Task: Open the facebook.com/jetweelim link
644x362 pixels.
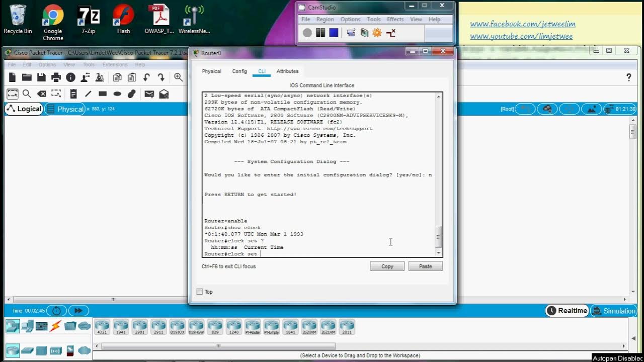Action: click(523, 24)
